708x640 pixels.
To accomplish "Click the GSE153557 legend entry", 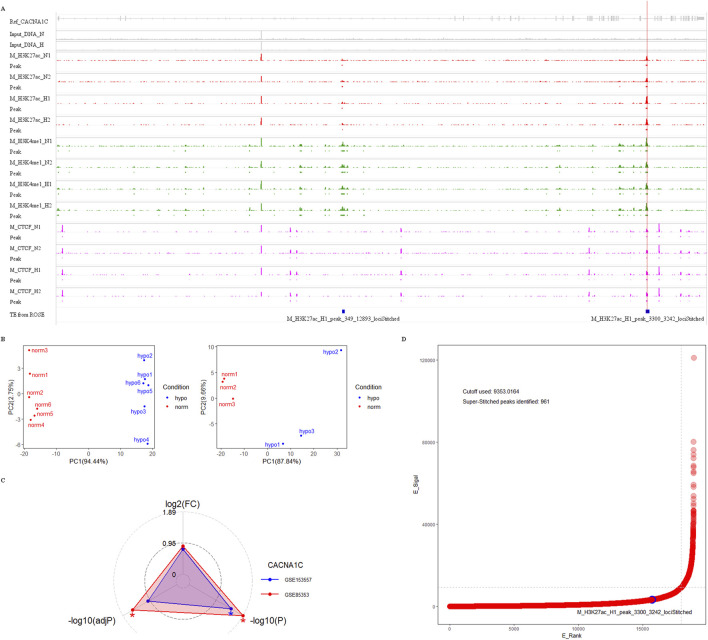I will (287, 580).
